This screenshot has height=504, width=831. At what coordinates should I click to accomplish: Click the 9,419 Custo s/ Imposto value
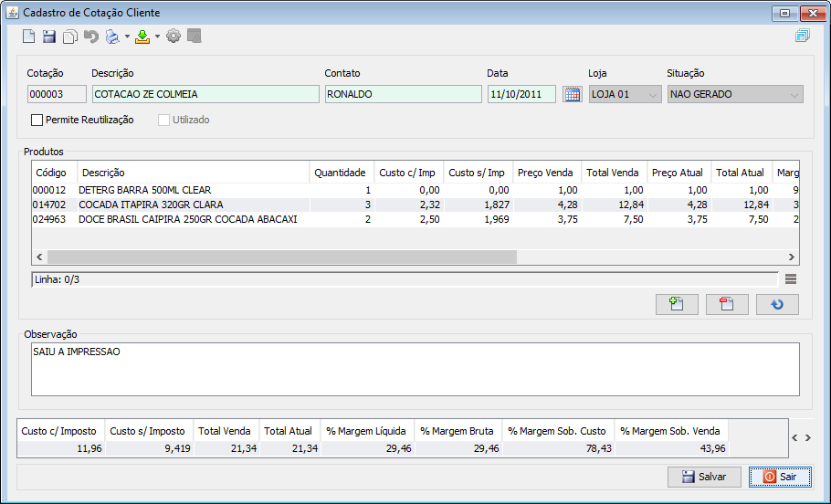click(x=177, y=449)
